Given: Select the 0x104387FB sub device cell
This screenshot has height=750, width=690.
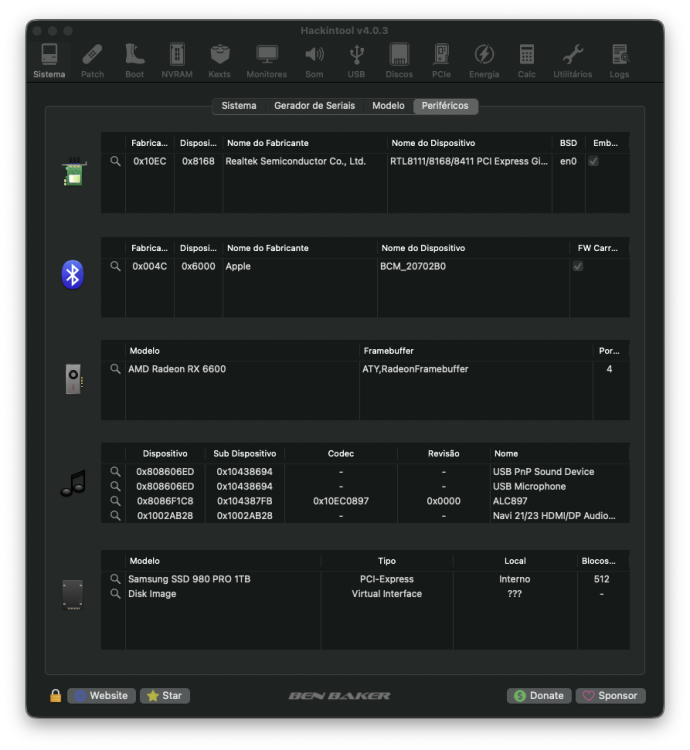Looking at the screenshot, I should pos(244,501).
